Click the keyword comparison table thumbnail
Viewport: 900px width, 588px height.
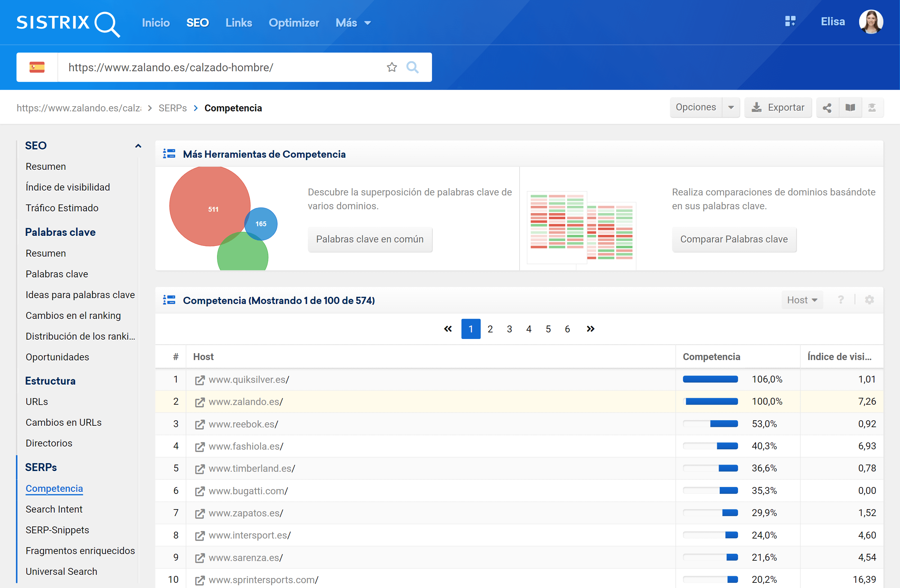[x=582, y=230]
